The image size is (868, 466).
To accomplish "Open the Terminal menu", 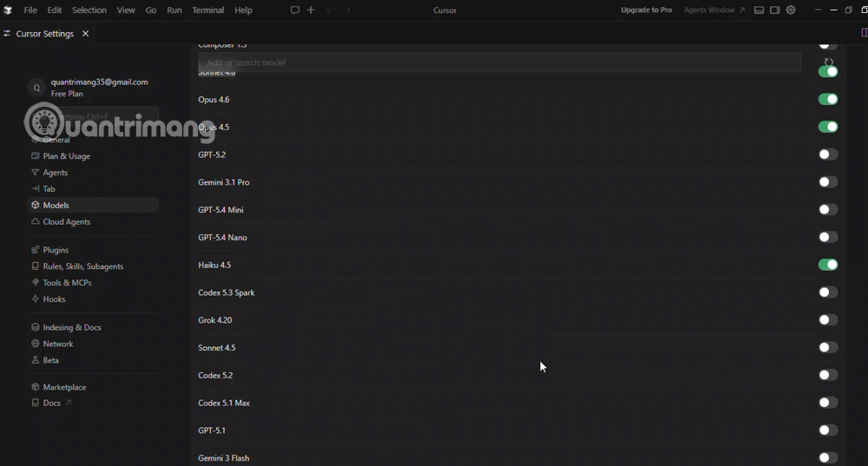I will coord(207,10).
